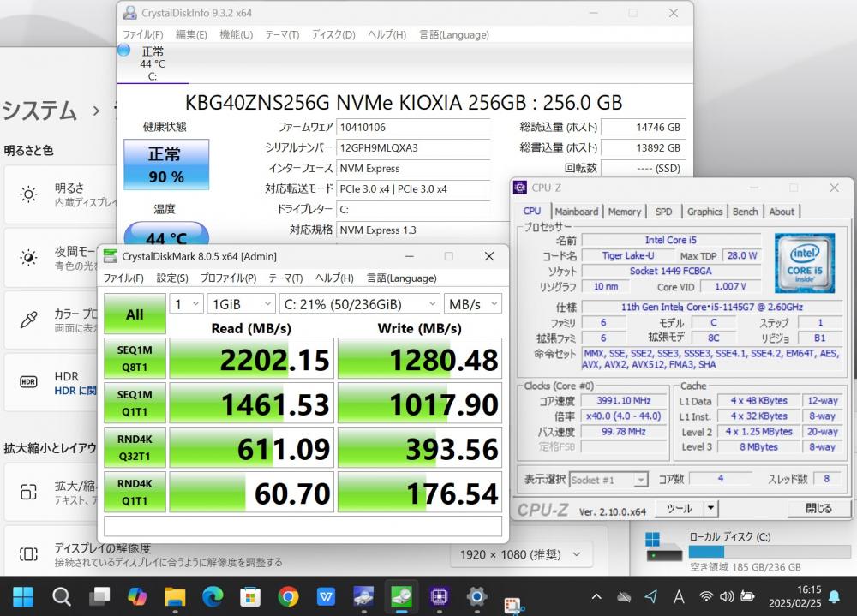The height and width of the screenshot is (616, 857).
Task: Open battery status tray icon
Action: point(747,596)
